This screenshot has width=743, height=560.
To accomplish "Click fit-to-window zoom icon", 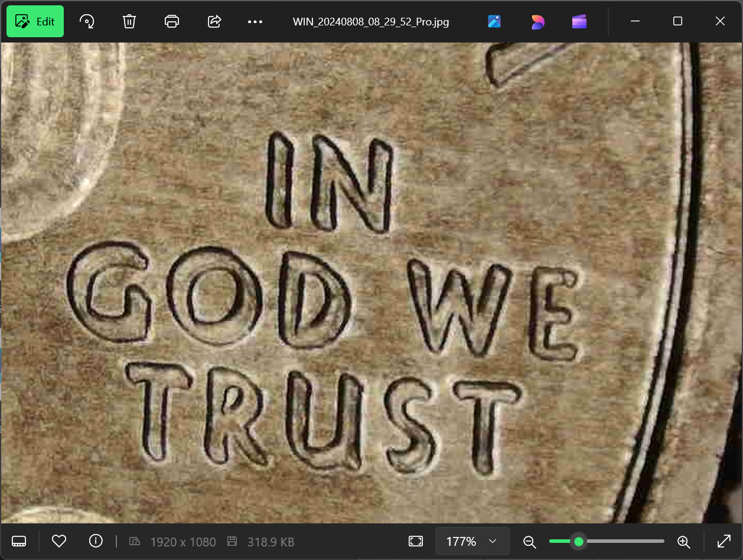I will 416,541.
